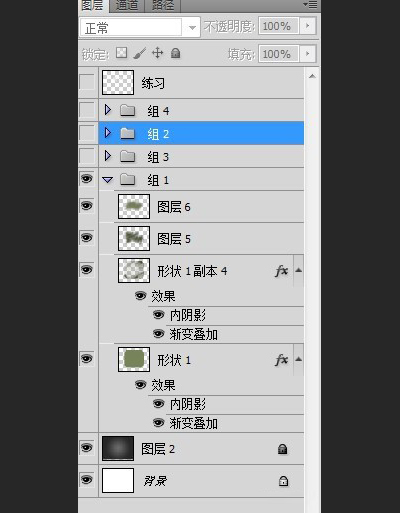Open the 正常 blend mode dropdown
This screenshot has height=513, width=400.
(192, 28)
